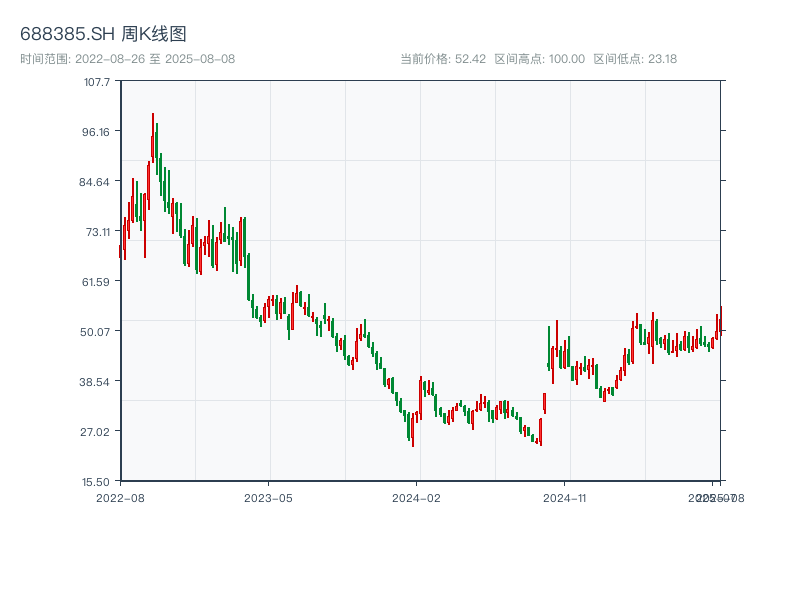The height and width of the screenshot is (600, 800).
Task: Click the 96.16 y-axis price label
Action: 96,131
